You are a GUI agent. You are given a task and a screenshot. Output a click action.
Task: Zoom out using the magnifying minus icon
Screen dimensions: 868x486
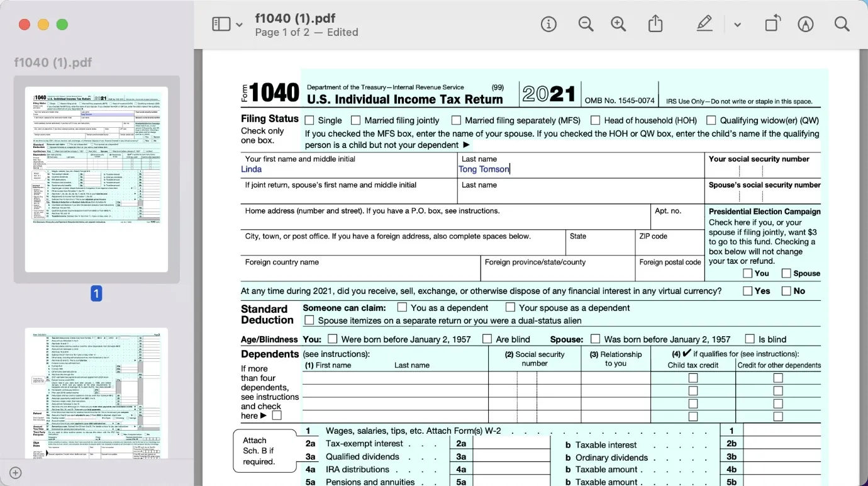click(x=586, y=23)
